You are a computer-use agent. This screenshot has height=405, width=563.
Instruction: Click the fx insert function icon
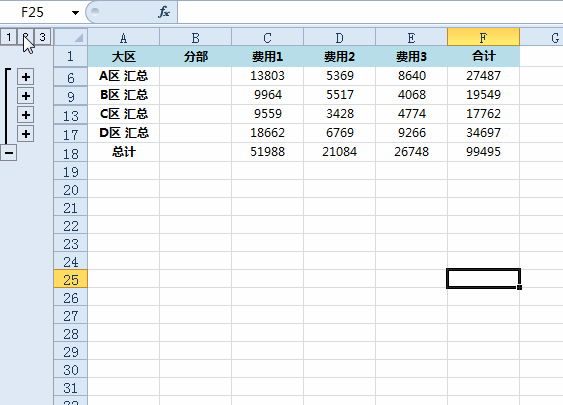coord(164,12)
